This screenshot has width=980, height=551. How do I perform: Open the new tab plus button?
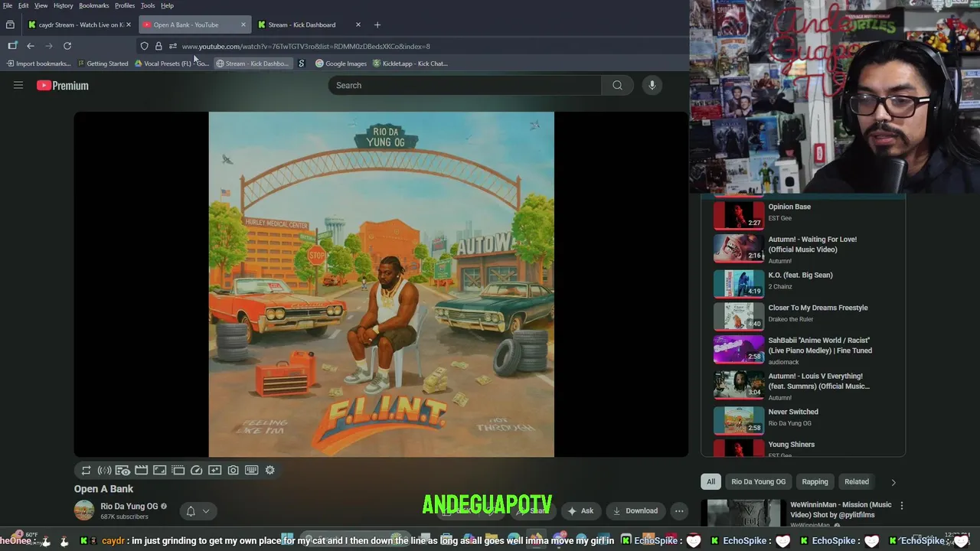[377, 24]
